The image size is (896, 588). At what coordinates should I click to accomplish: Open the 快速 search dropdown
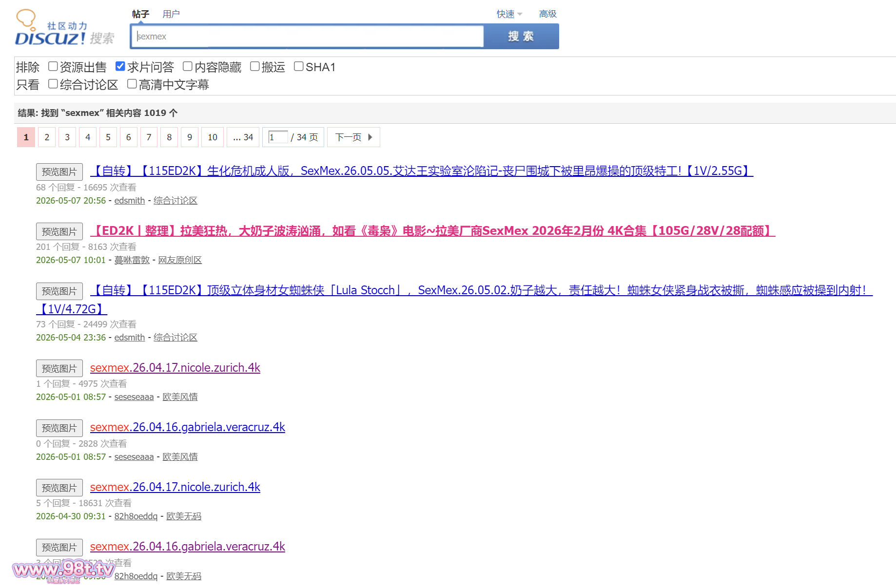(x=509, y=14)
